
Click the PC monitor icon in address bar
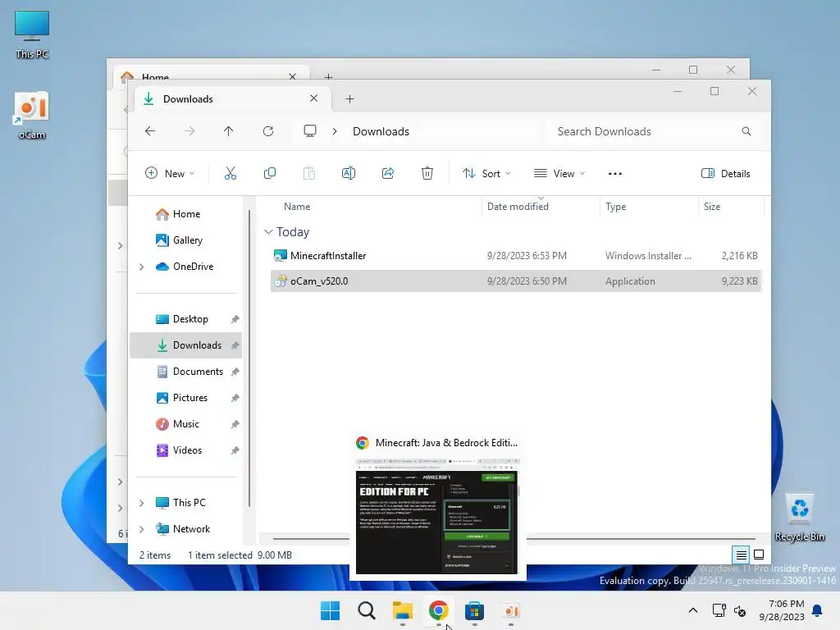click(309, 131)
